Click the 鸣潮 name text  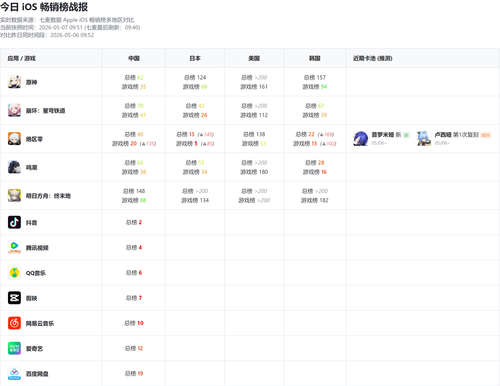[x=31, y=167]
